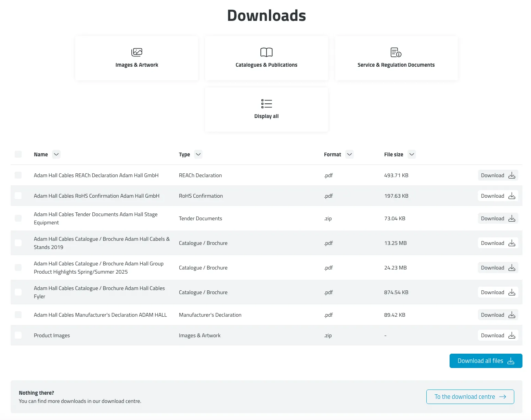Click the Images & Artwork picture icon

pos(137,52)
